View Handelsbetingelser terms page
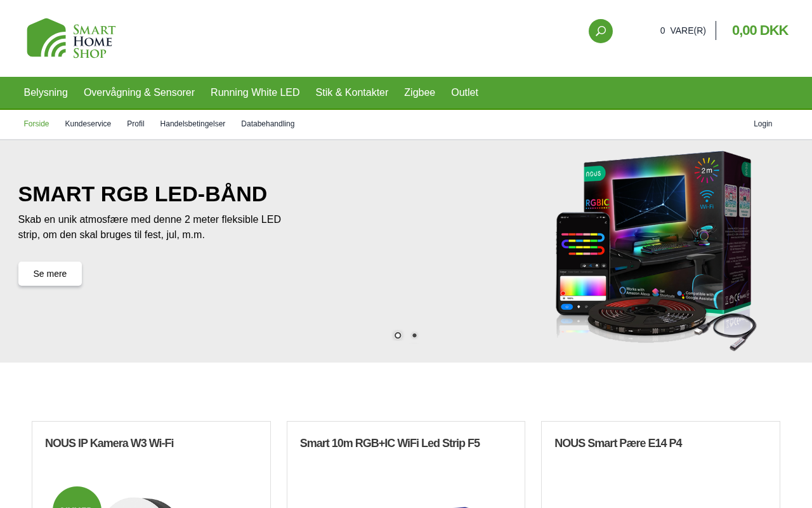 pyautogui.click(x=193, y=124)
